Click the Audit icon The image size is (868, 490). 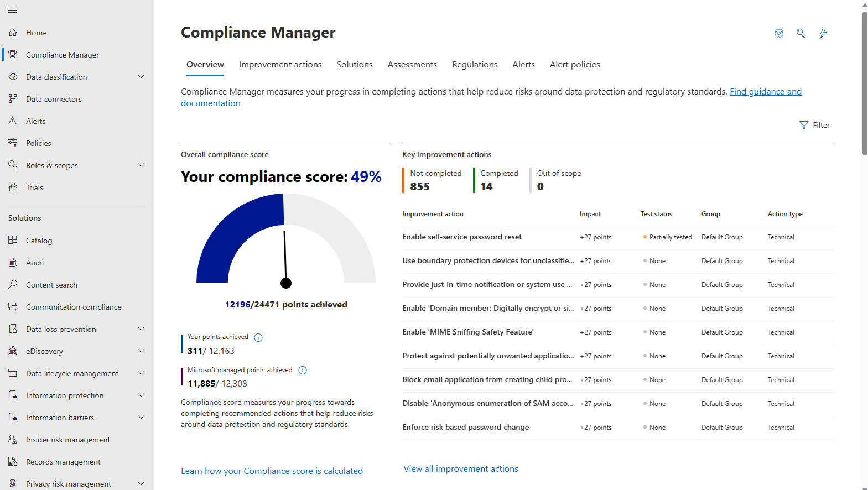[x=13, y=262]
